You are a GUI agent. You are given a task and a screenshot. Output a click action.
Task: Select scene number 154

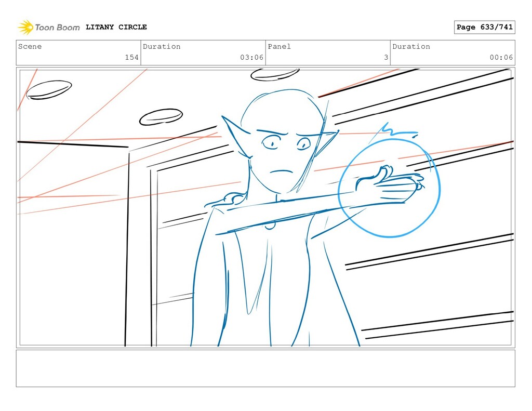[131, 57]
